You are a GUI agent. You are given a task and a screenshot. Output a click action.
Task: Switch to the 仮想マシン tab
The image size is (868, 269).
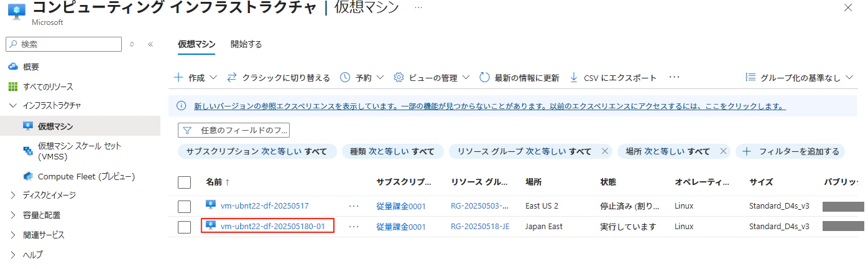point(196,44)
